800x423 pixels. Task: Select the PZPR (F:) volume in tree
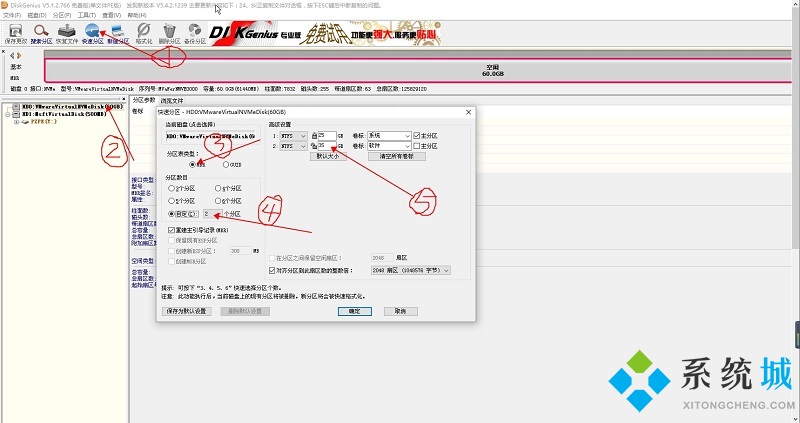tap(43, 122)
